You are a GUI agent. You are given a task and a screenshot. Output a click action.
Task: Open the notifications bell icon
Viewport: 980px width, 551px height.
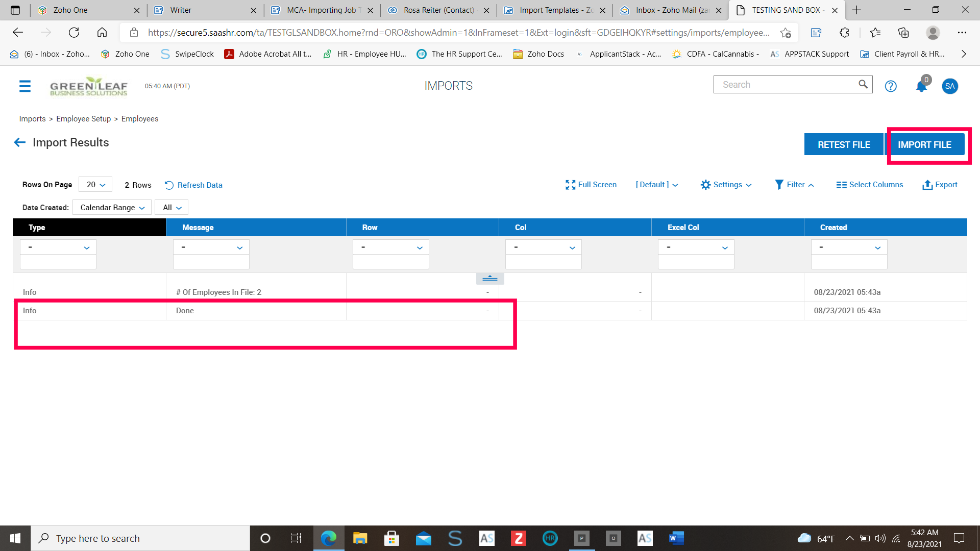(921, 86)
